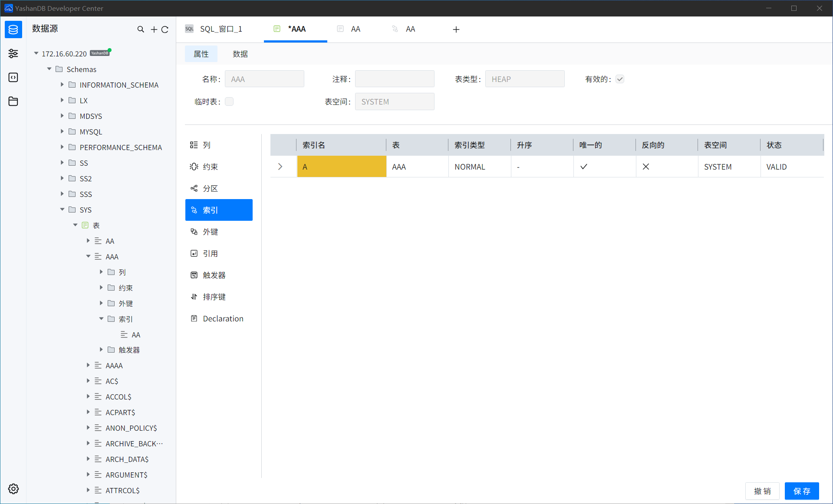Add a new data source with plus icon
Screen dimensions: 833x504
[154, 29]
